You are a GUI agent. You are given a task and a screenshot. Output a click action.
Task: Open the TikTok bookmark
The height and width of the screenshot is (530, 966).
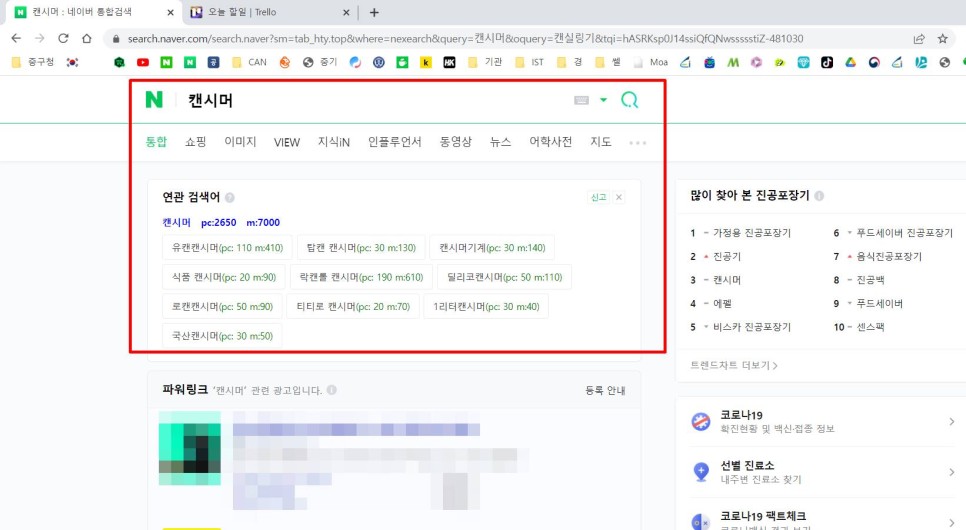coord(827,62)
